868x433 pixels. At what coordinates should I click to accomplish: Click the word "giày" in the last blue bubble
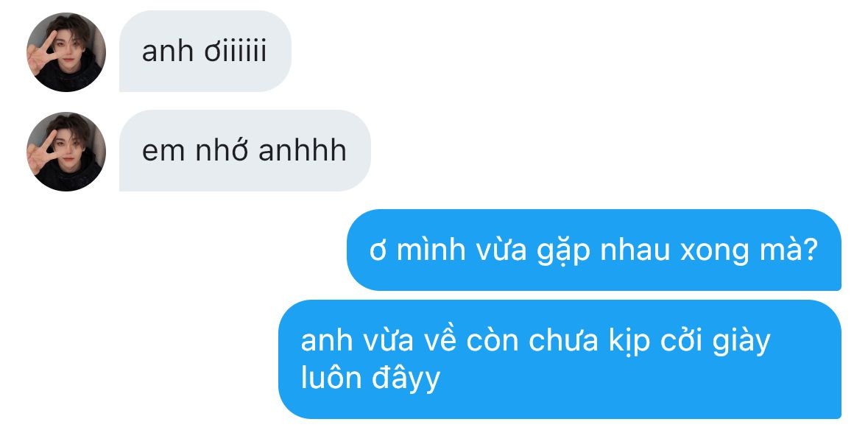pyautogui.click(x=741, y=342)
